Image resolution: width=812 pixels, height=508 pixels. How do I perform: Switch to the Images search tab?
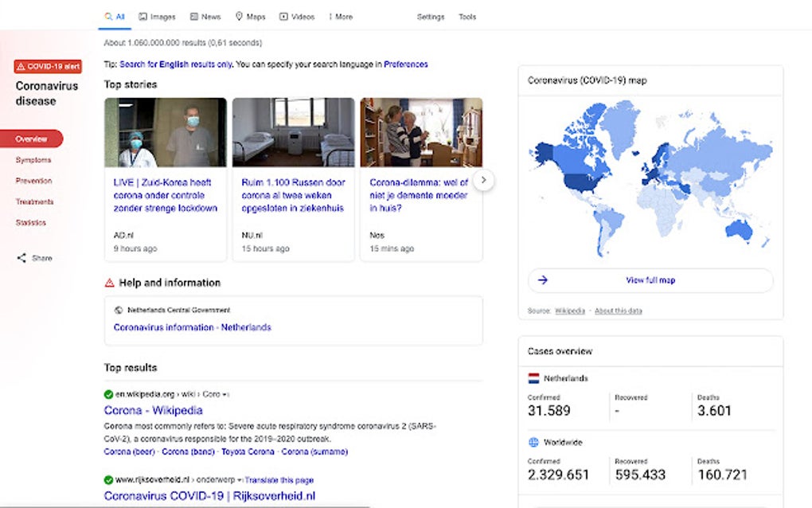coord(157,17)
